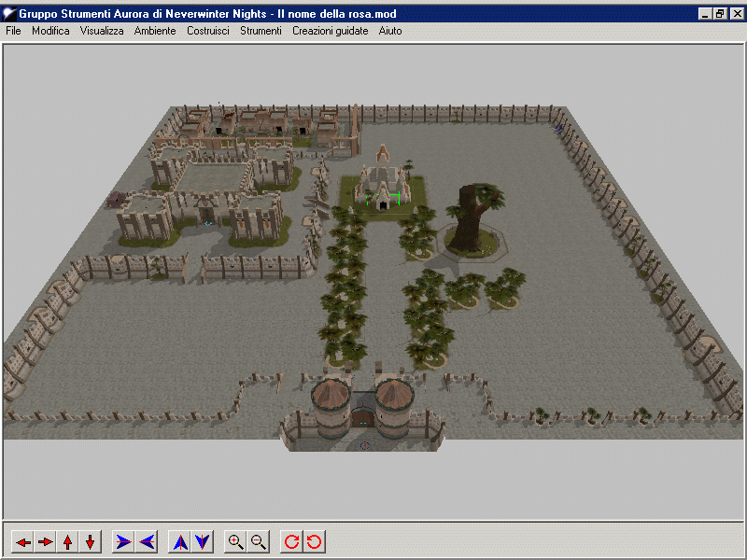The image size is (747, 560).
Task: Open the Aiuto menu
Action: [390, 31]
